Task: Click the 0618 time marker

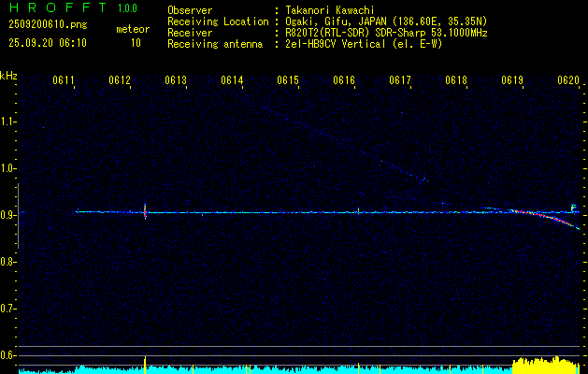Action: point(456,79)
